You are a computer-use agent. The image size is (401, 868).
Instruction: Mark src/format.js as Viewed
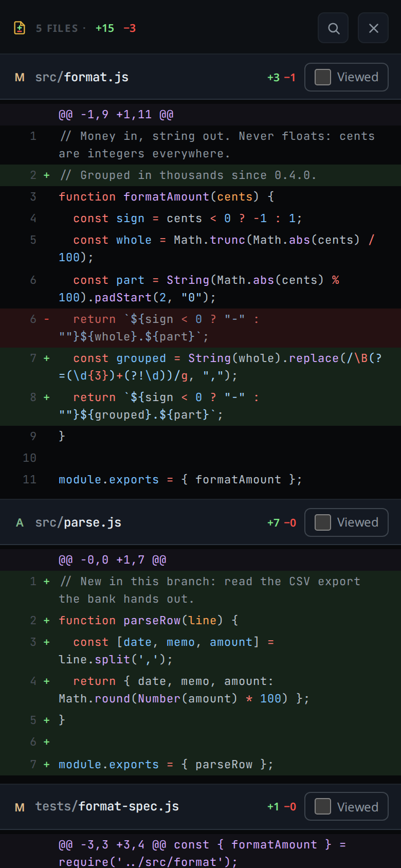[x=347, y=77]
